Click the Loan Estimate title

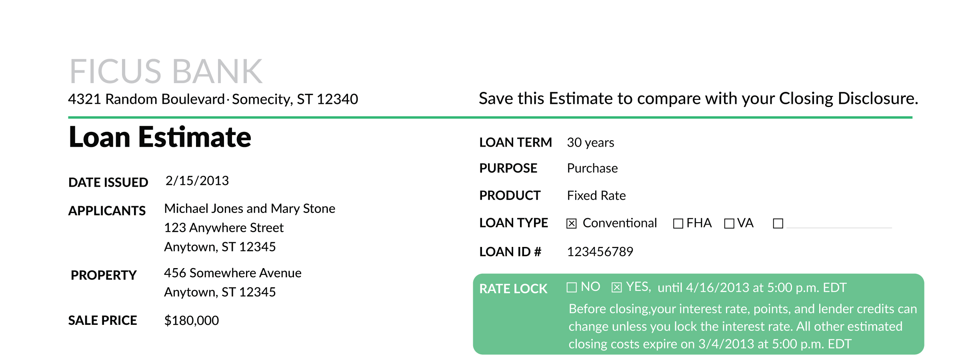coord(160,137)
